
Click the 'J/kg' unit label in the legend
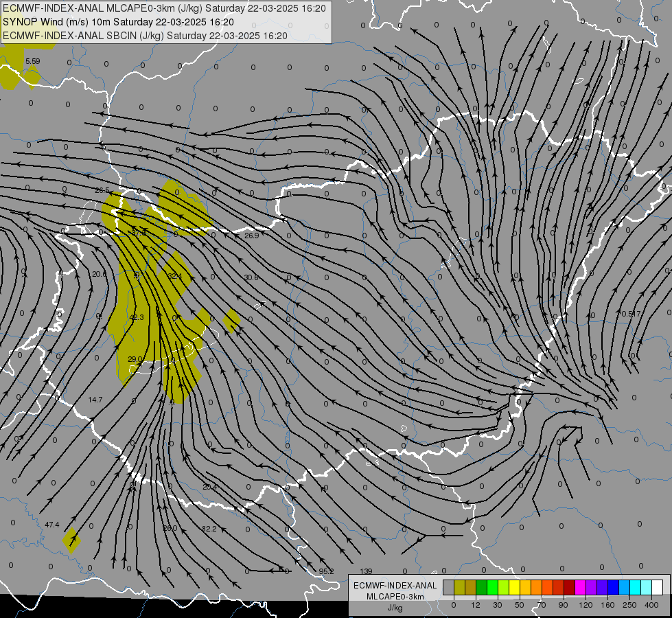pyautogui.click(x=395, y=608)
